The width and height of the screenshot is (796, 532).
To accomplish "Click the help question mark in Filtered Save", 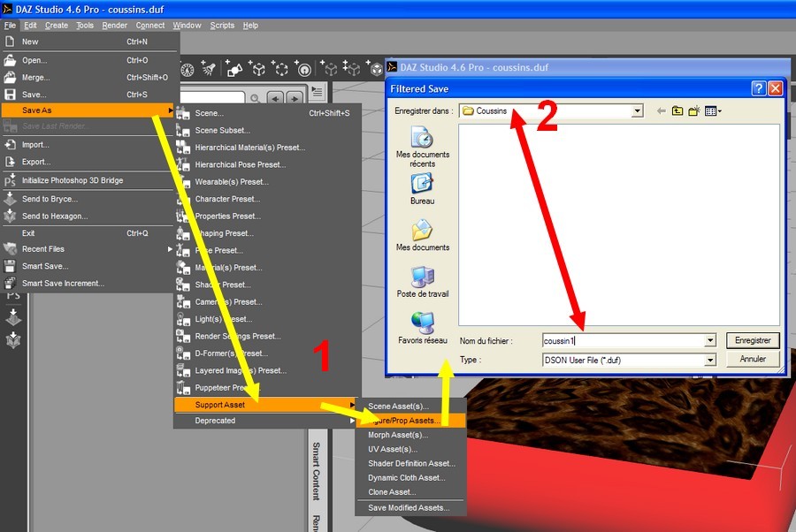I will (x=759, y=88).
